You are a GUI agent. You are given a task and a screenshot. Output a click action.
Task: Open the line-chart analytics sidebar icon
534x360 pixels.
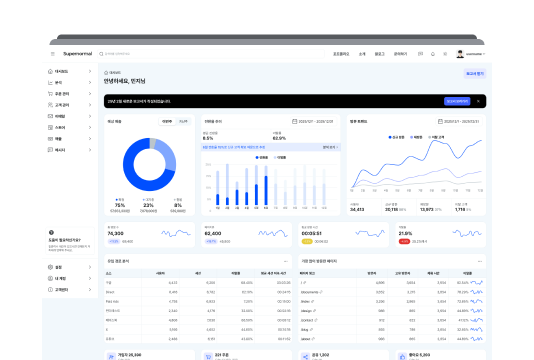click(x=50, y=82)
